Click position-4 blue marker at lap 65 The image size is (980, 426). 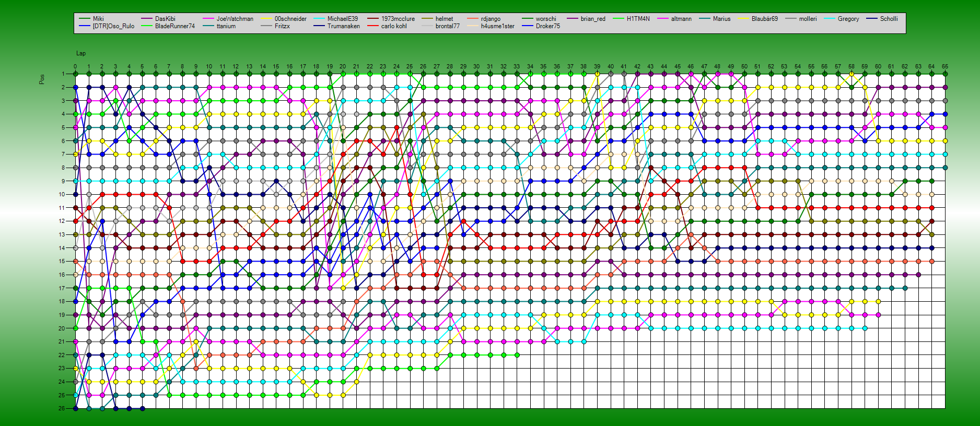[945, 114]
